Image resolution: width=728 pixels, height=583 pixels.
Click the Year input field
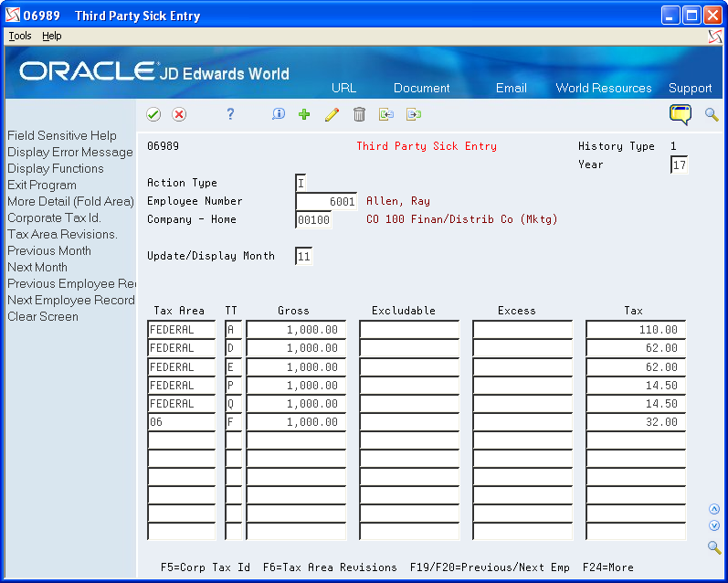coord(679,164)
